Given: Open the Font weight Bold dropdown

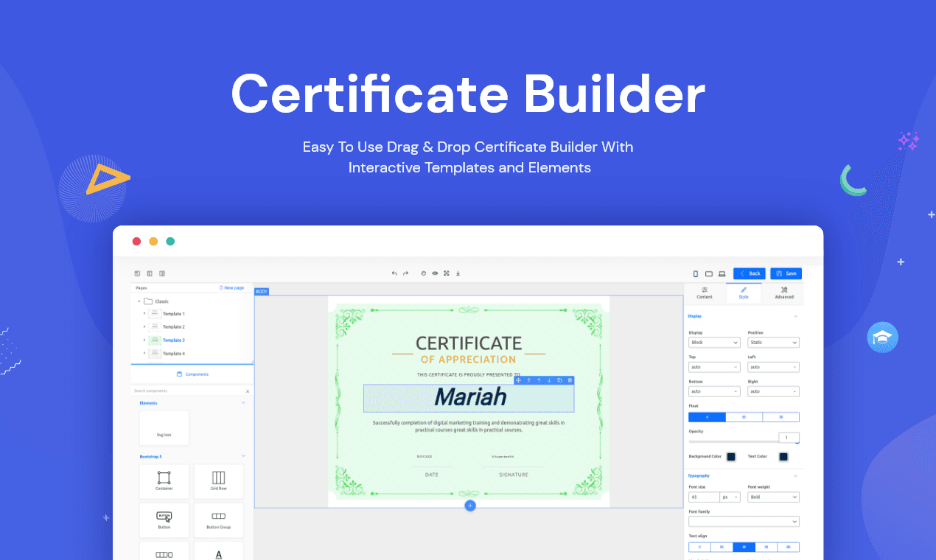Looking at the screenshot, I should coord(774,497).
